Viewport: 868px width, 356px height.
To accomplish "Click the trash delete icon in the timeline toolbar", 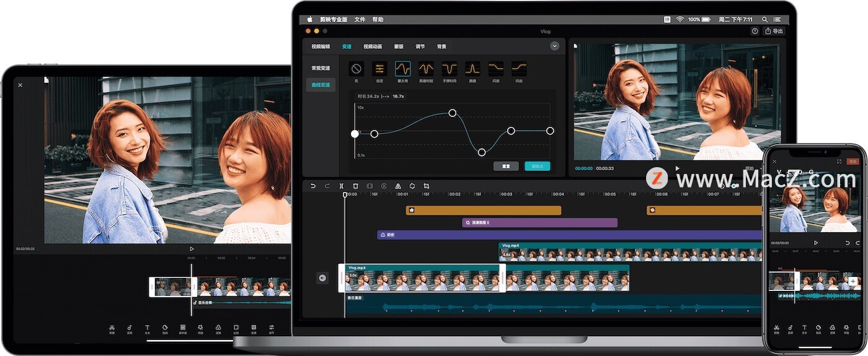I will tap(355, 186).
